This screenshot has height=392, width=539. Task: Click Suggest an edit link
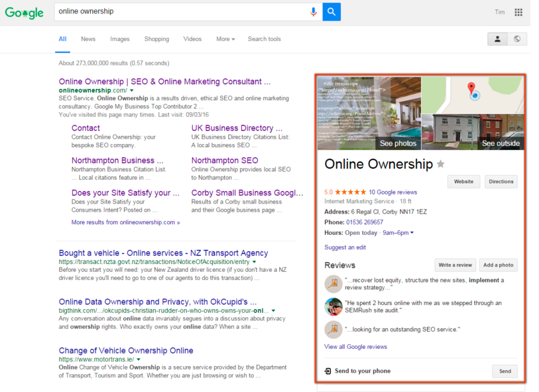pyautogui.click(x=345, y=247)
